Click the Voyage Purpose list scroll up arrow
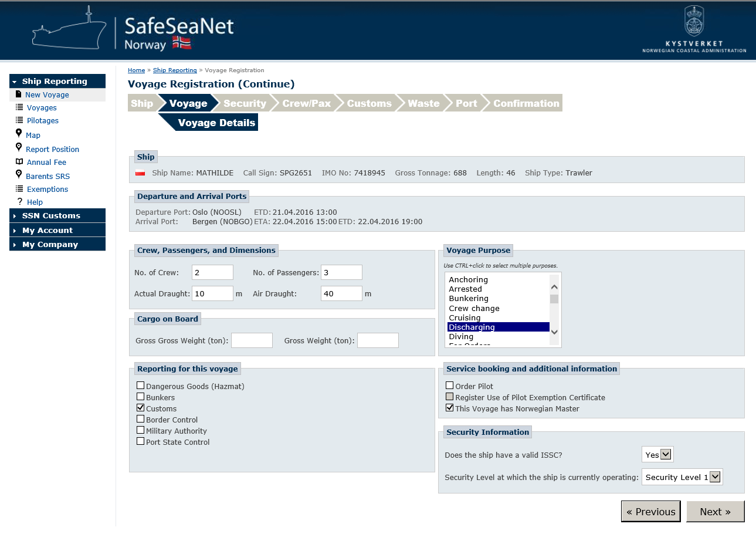 point(554,288)
